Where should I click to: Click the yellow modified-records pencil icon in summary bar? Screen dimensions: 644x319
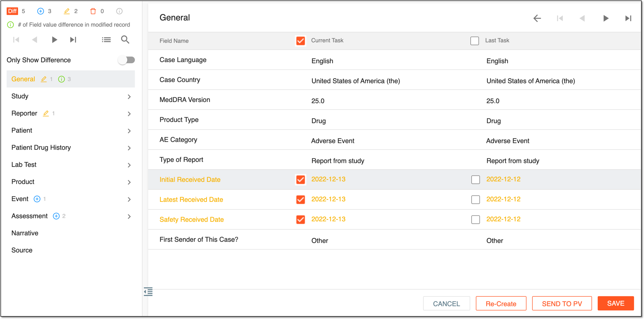point(67,11)
